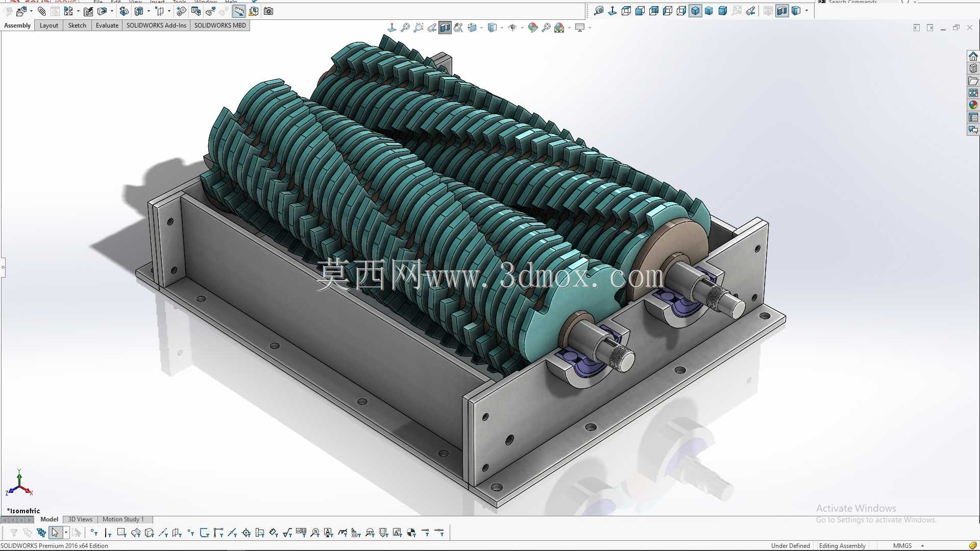Open the View Palette panel

973,93
